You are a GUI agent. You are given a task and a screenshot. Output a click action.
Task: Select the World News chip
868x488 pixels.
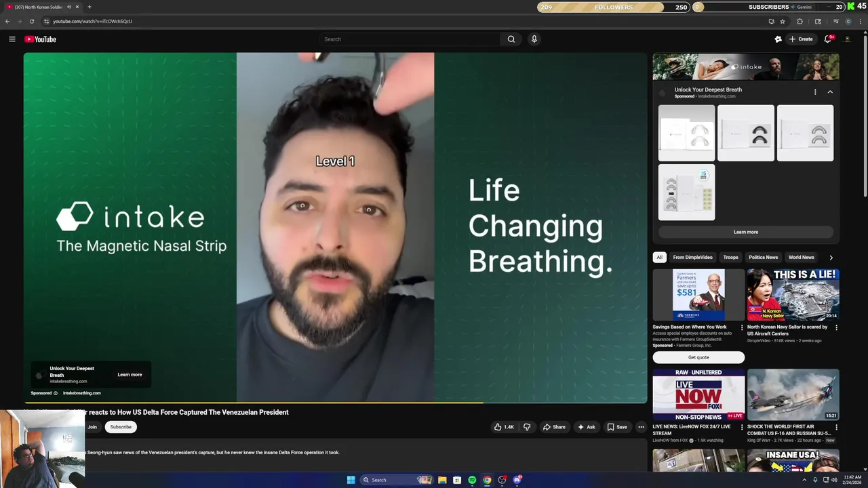(x=801, y=258)
